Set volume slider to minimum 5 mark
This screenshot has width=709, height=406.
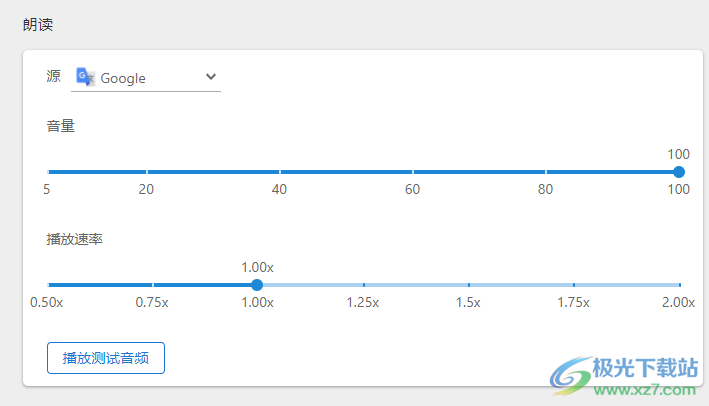(x=48, y=172)
